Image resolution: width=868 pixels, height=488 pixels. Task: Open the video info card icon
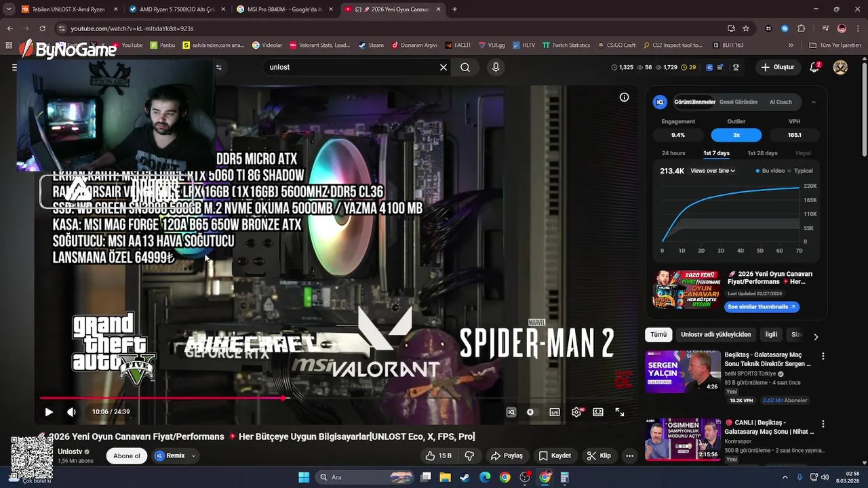point(625,97)
